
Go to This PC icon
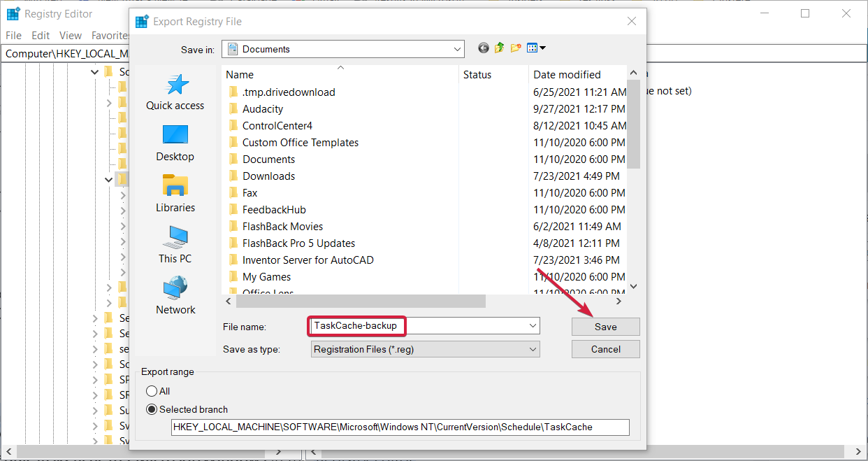[x=175, y=237]
